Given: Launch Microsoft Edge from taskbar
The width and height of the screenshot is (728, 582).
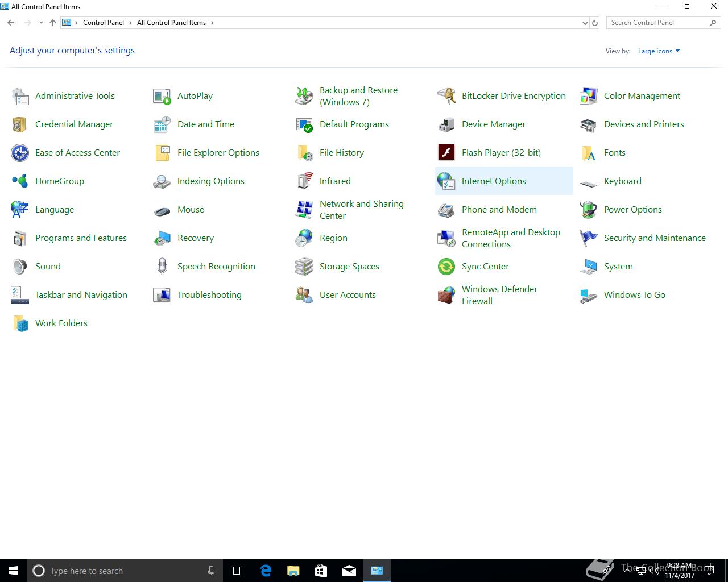Looking at the screenshot, I should [x=266, y=571].
